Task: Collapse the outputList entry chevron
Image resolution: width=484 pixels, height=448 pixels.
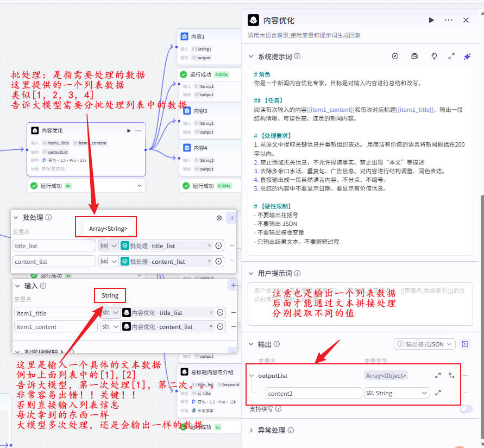Action: click(250, 375)
